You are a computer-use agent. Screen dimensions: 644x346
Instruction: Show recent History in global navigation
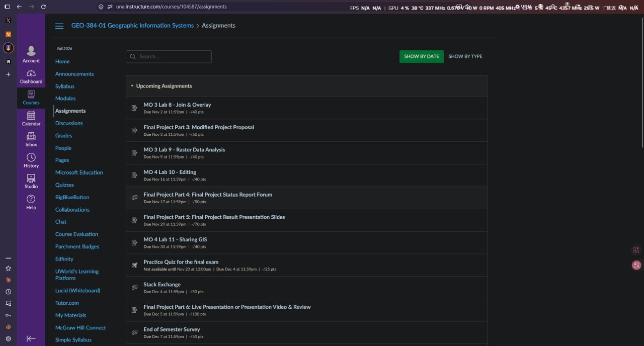[31, 161]
